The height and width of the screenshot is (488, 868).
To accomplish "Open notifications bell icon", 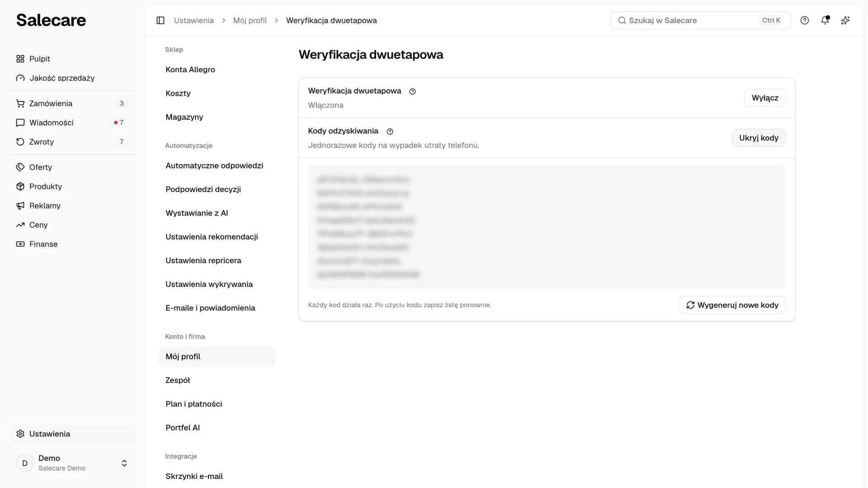I will tap(825, 20).
